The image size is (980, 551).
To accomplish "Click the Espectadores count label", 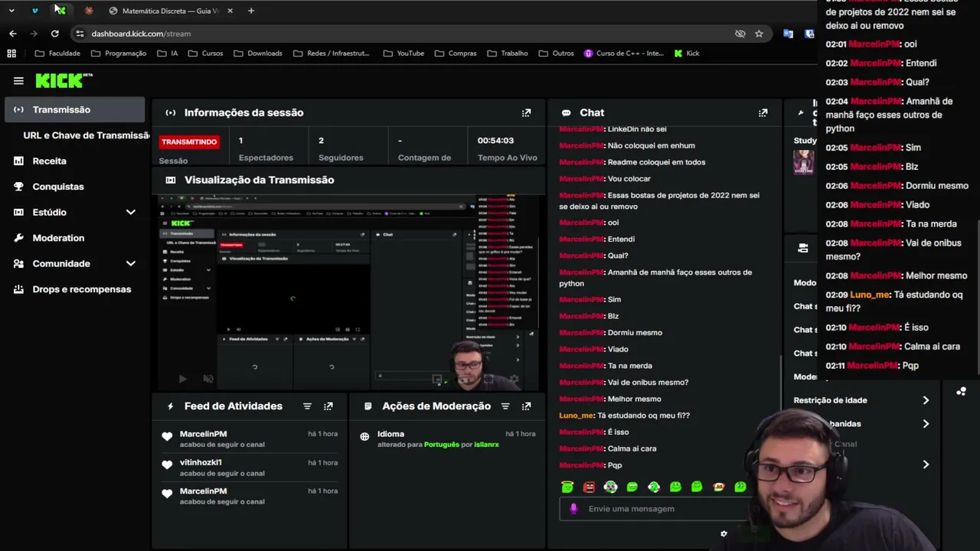I will click(x=266, y=158).
